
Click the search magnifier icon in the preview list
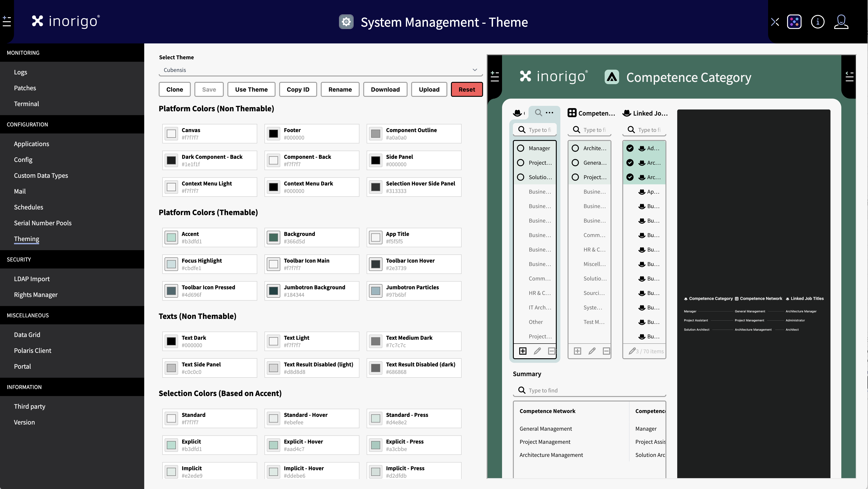pos(538,113)
